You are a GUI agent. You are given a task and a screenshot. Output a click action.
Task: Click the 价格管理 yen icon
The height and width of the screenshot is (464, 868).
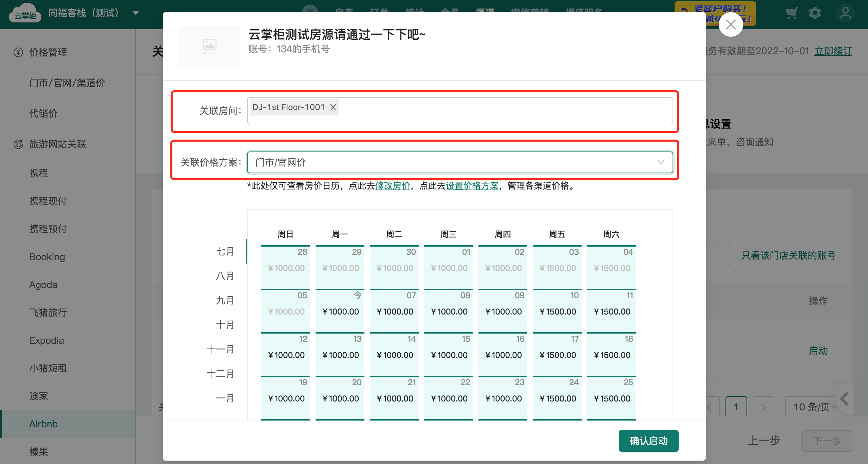tap(18, 52)
